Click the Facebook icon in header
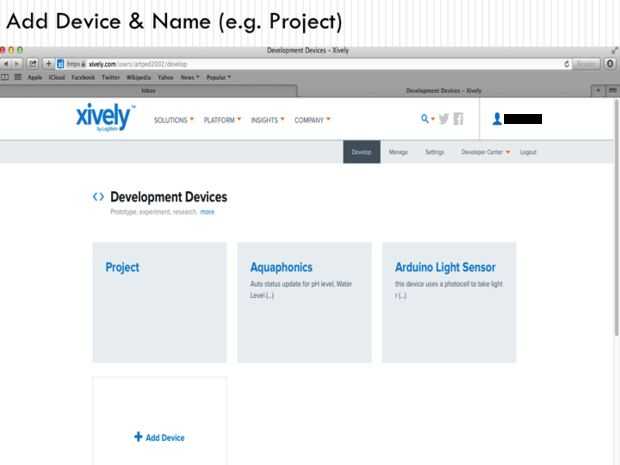 click(x=458, y=119)
